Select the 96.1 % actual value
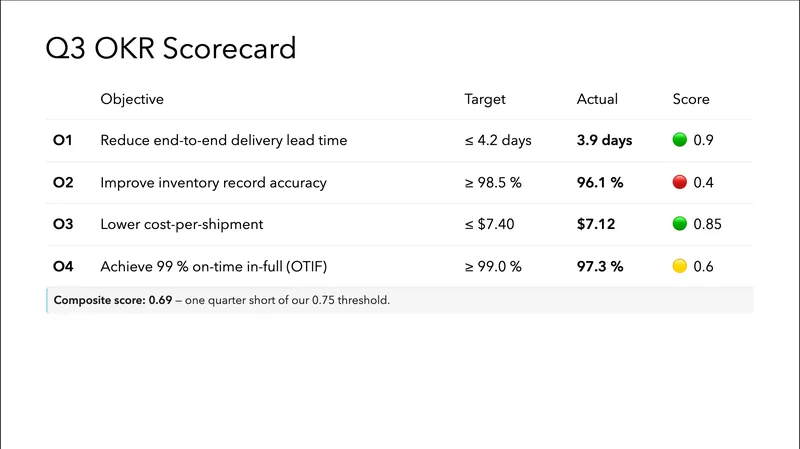Screen dimensions: 800x449 600,183
